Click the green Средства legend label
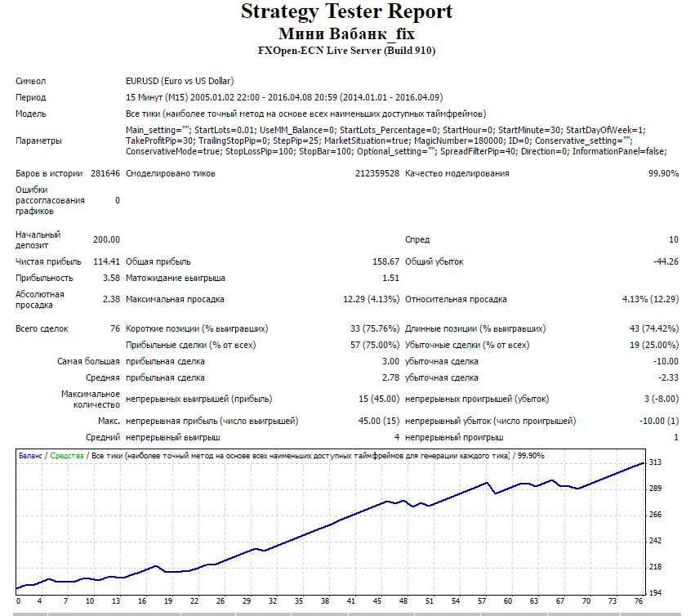The width and height of the screenshot is (695, 616). (x=66, y=456)
